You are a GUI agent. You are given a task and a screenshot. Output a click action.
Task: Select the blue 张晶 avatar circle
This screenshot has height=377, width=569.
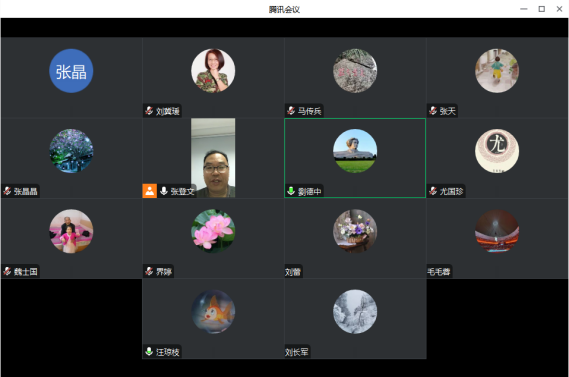click(x=71, y=71)
